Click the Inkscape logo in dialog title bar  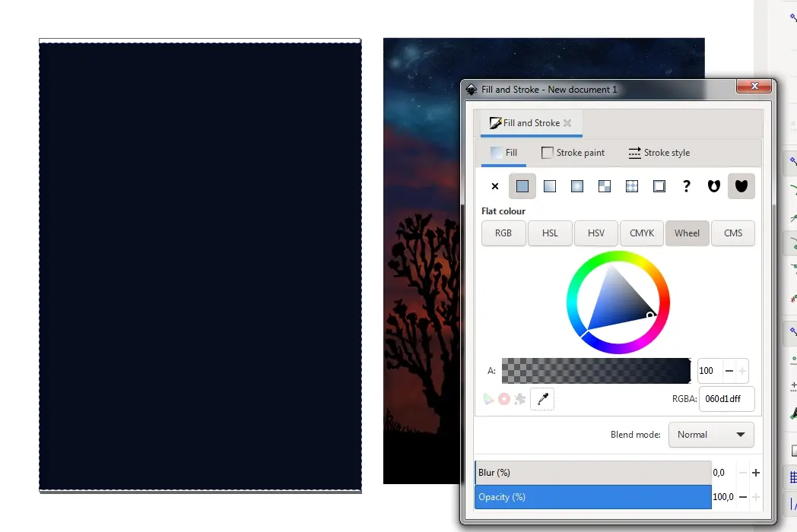(472, 90)
